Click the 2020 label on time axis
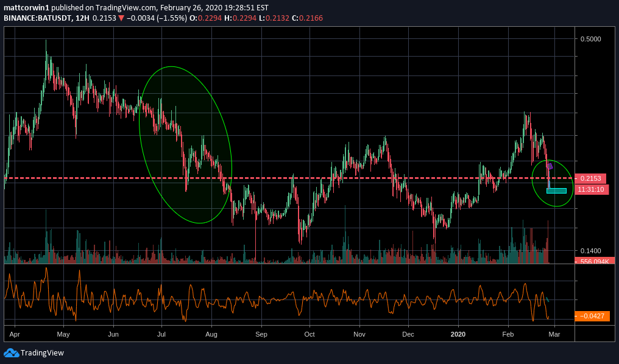 tap(458, 334)
